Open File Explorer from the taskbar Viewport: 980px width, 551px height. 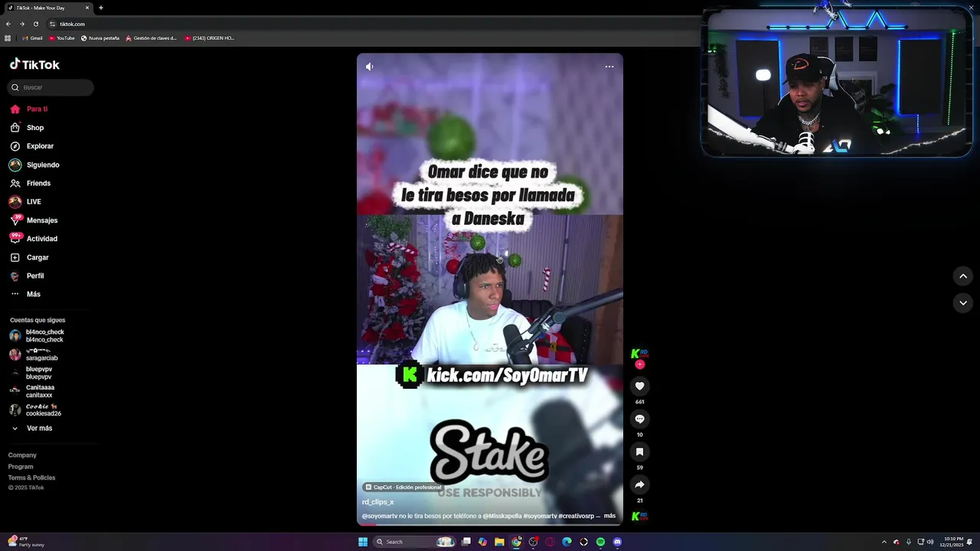tap(499, 542)
